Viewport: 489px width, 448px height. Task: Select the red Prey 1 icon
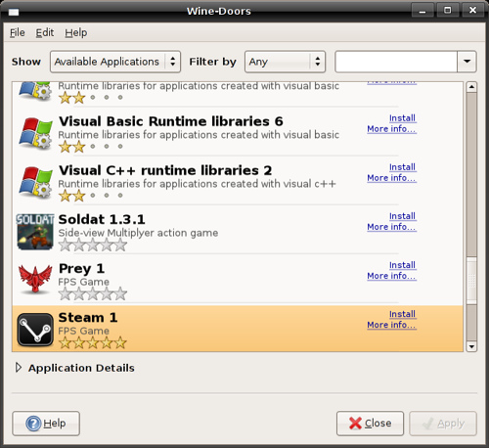[35, 279]
